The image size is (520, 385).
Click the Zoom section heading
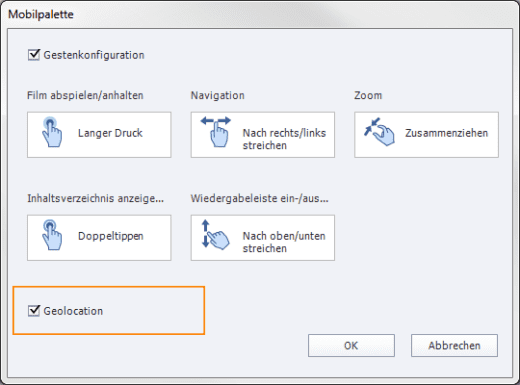[x=368, y=95]
